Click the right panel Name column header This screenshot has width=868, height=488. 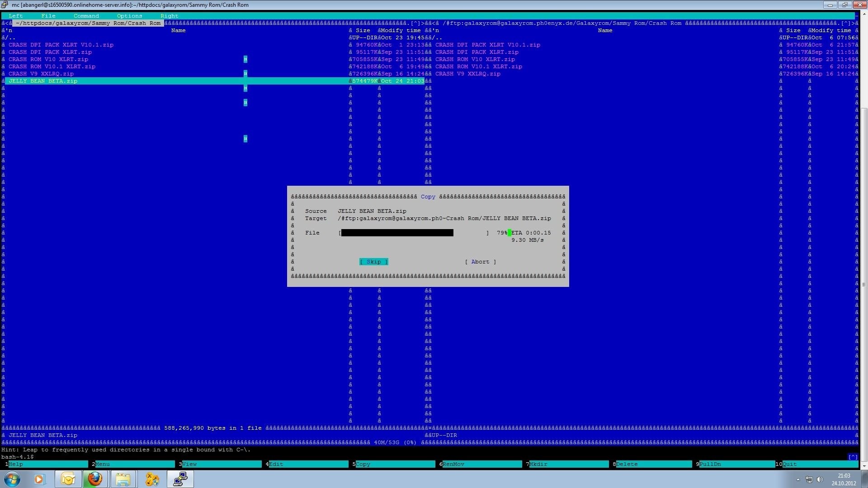pos(605,30)
